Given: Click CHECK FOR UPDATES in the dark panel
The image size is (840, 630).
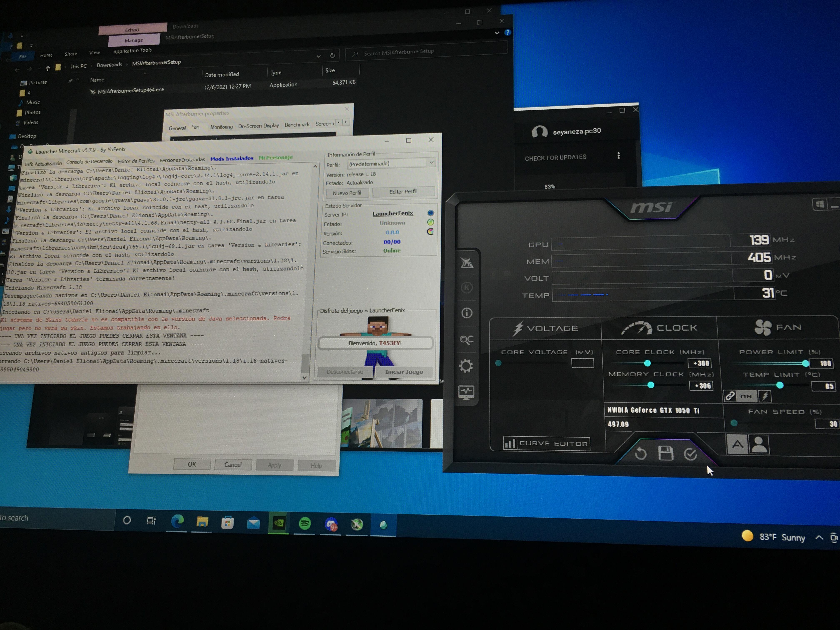Looking at the screenshot, I should click(x=556, y=157).
